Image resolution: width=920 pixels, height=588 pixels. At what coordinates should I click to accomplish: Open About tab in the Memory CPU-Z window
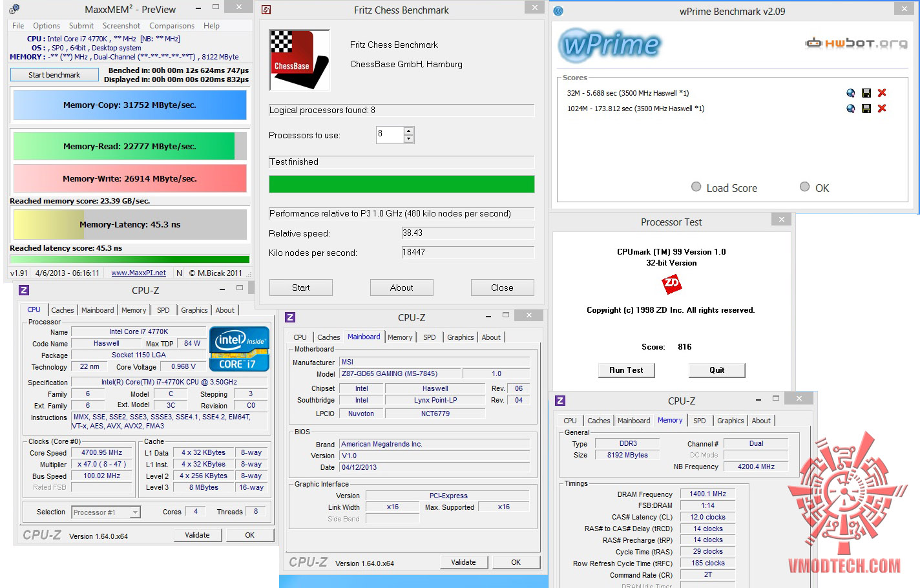pos(761,421)
